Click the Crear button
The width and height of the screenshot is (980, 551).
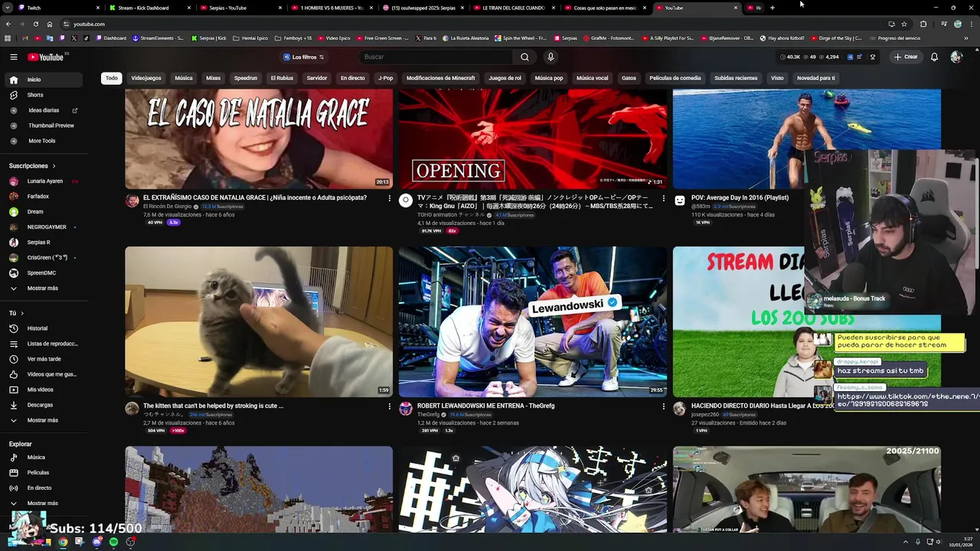tap(906, 57)
